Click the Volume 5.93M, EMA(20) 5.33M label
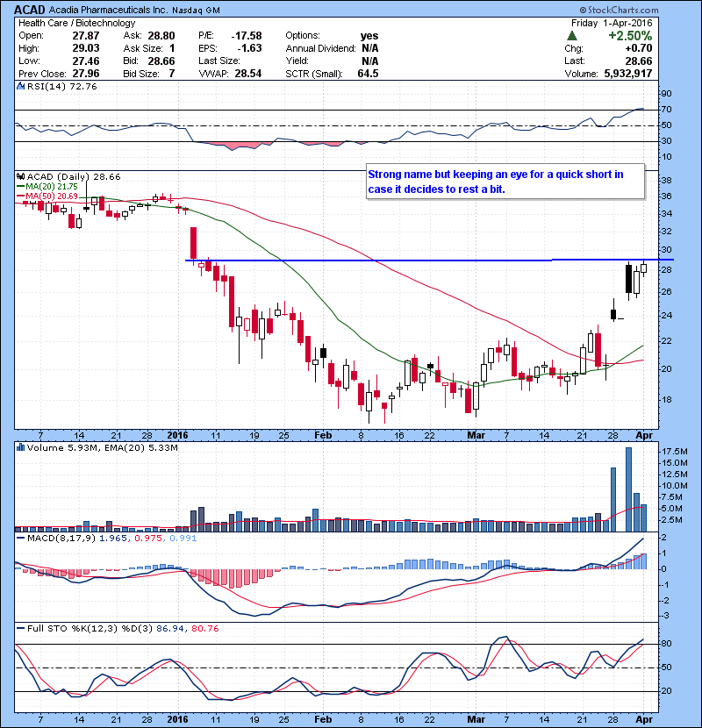This screenshot has height=728, width=702. pos(102,448)
